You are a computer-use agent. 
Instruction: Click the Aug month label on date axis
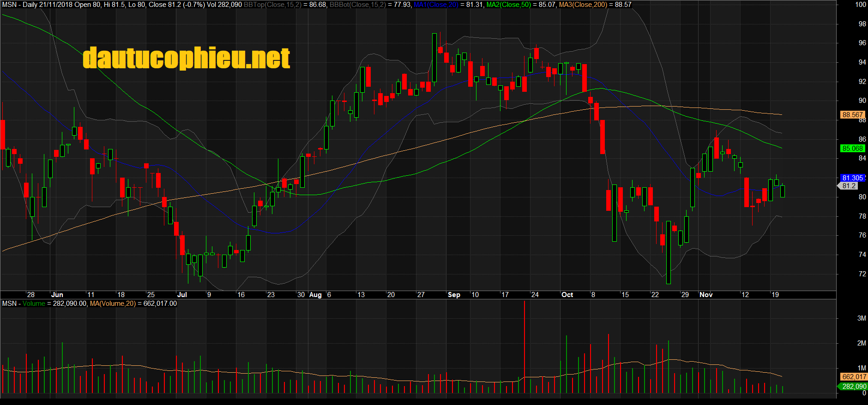pos(315,295)
